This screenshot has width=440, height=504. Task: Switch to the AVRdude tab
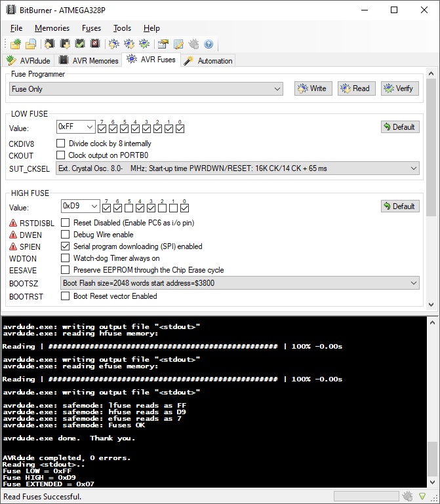pyautogui.click(x=28, y=60)
